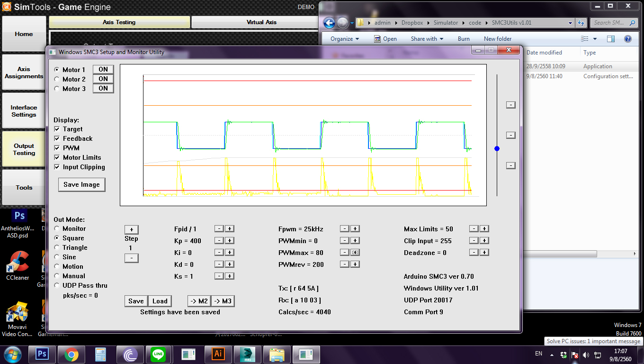Viewport: 644px width, 364px height.
Task: Increase Step with the plus button
Action: click(x=131, y=230)
